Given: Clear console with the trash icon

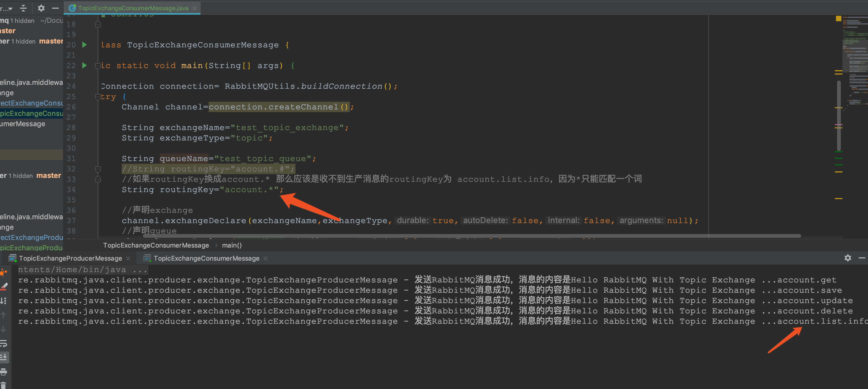Looking at the screenshot, I should (4, 385).
